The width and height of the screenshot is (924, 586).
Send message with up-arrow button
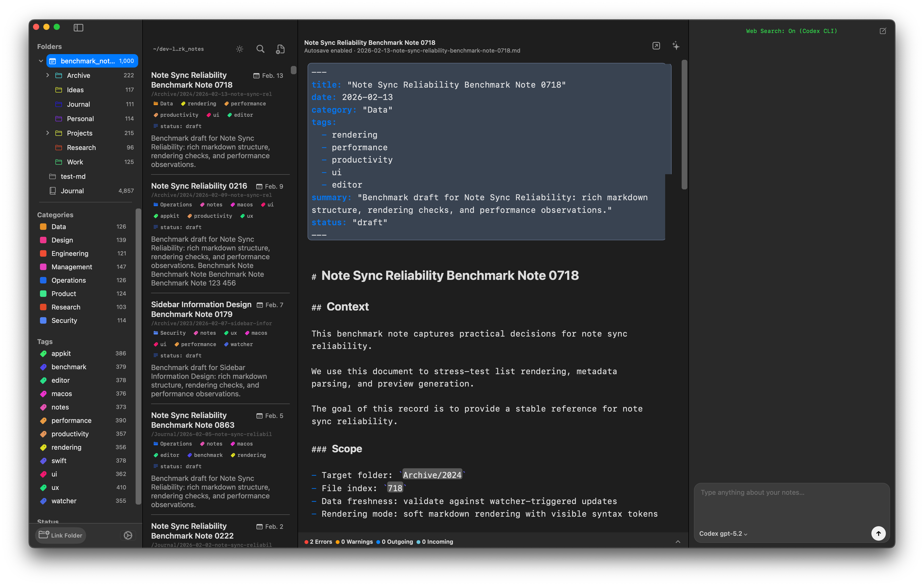click(x=878, y=533)
